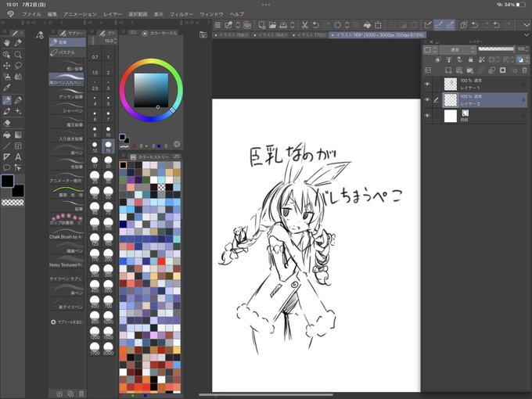Select the Hand move tool

point(7,43)
